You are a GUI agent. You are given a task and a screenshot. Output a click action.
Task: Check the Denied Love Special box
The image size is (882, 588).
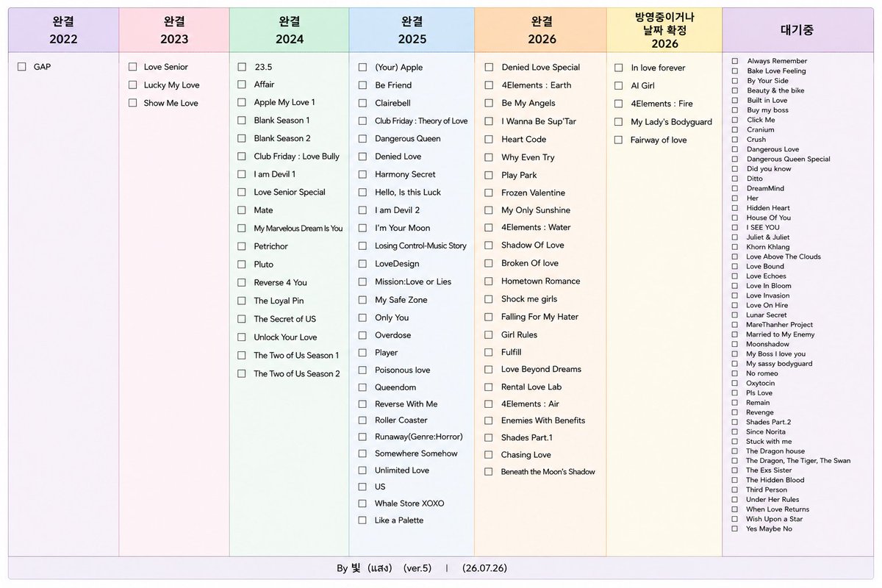pyautogui.click(x=489, y=67)
